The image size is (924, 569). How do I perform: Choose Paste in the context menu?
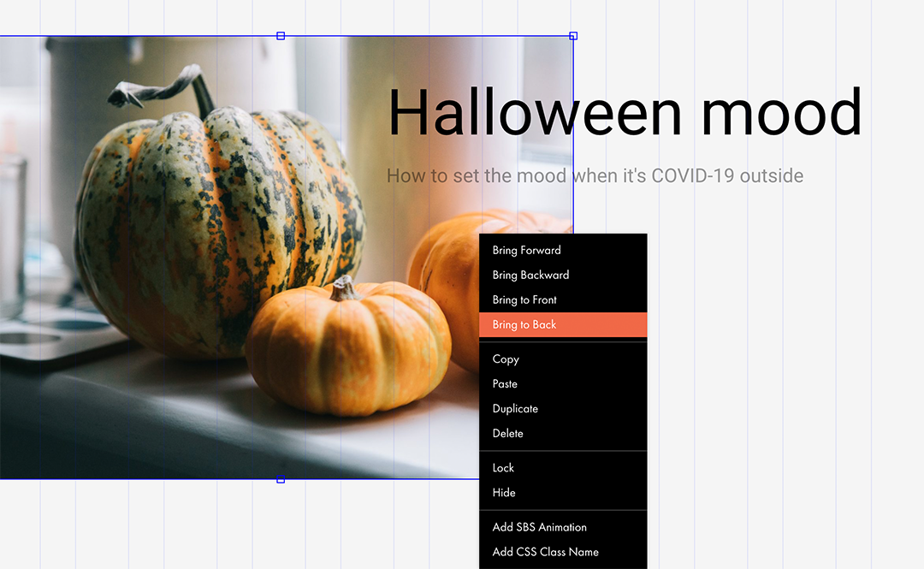563,384
